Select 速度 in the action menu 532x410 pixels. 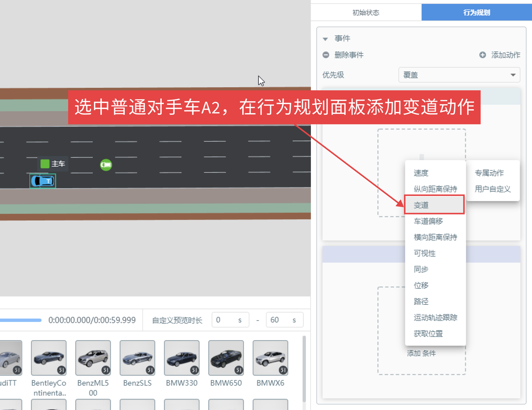click(x=421, y=173)
